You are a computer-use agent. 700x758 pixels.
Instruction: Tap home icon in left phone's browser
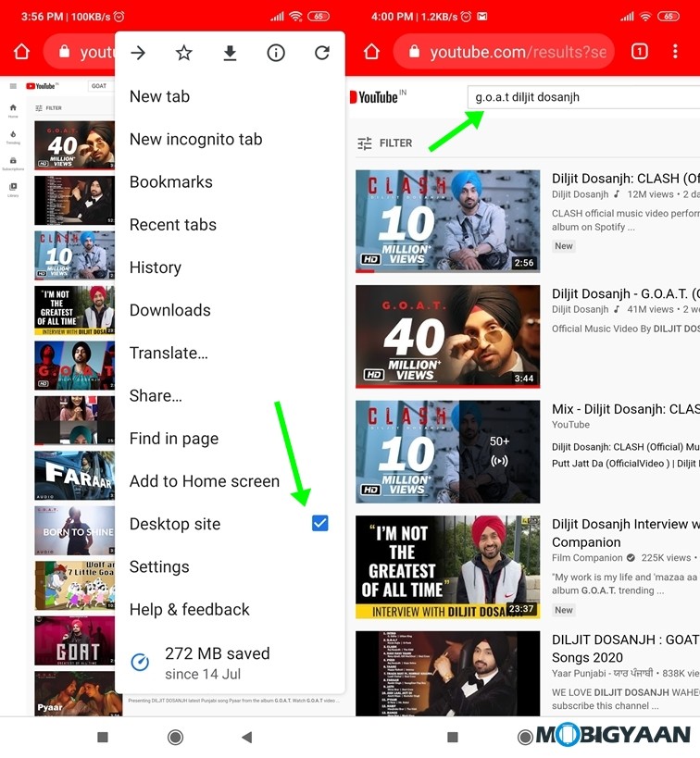21,52
